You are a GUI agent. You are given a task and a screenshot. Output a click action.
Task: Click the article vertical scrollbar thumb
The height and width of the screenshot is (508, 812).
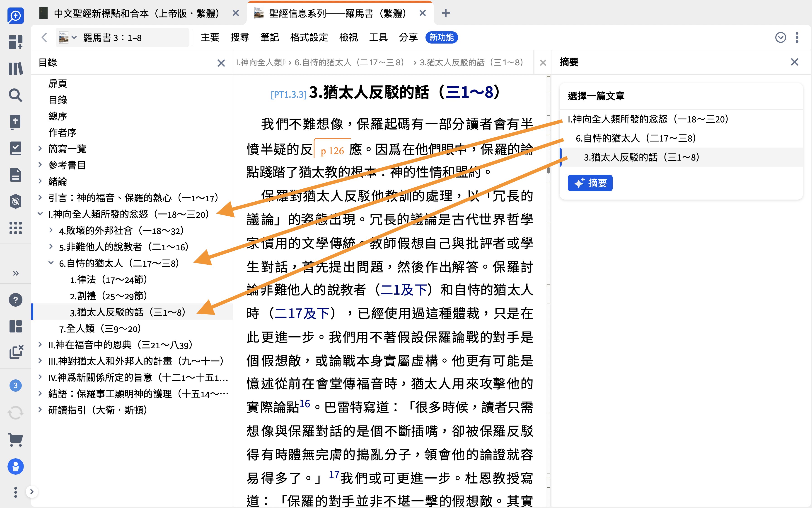click(548, 170)
